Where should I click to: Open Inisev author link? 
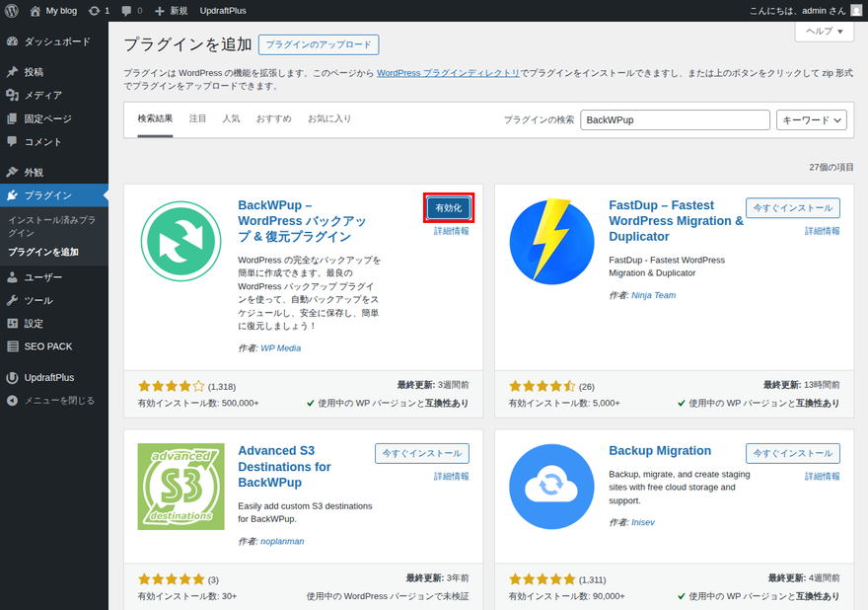point(643,522)
